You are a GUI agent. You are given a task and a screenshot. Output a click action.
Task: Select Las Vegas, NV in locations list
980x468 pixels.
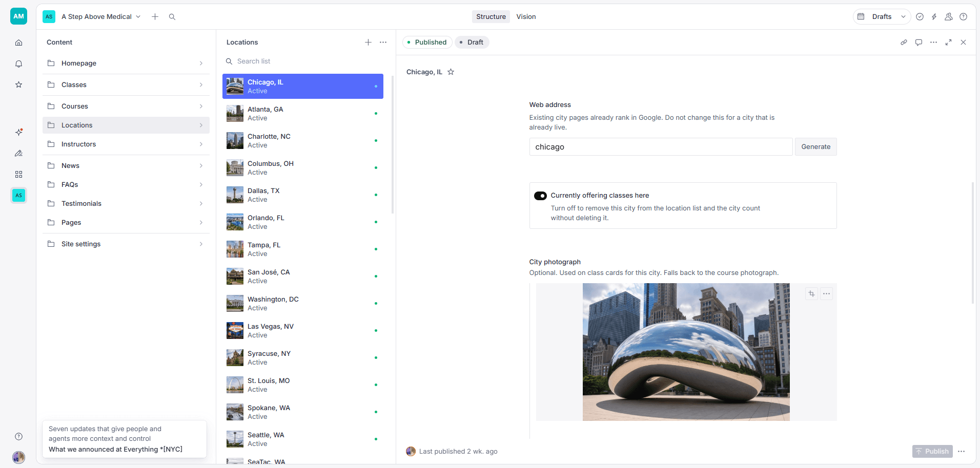point(303,330)
